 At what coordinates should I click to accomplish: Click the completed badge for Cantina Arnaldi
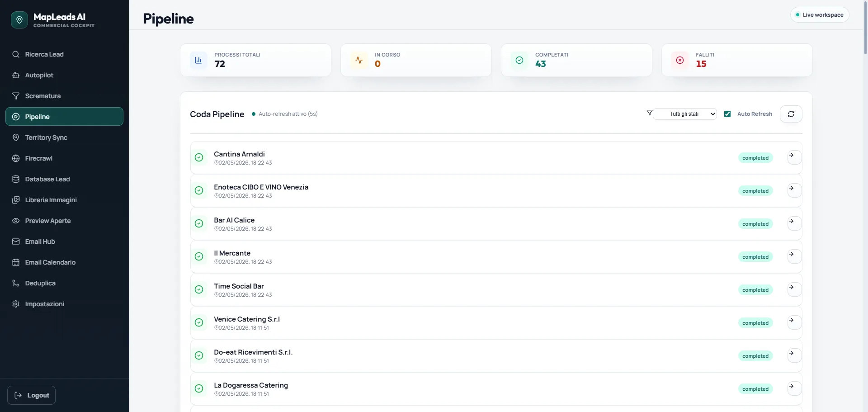[x=755, y=158]
